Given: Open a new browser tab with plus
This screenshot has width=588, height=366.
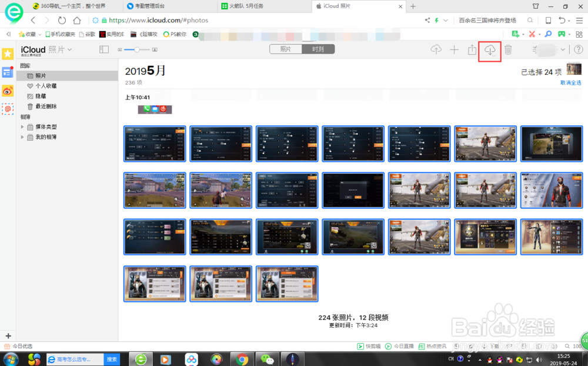Looking at the screenshot, I should click(413, 6).
